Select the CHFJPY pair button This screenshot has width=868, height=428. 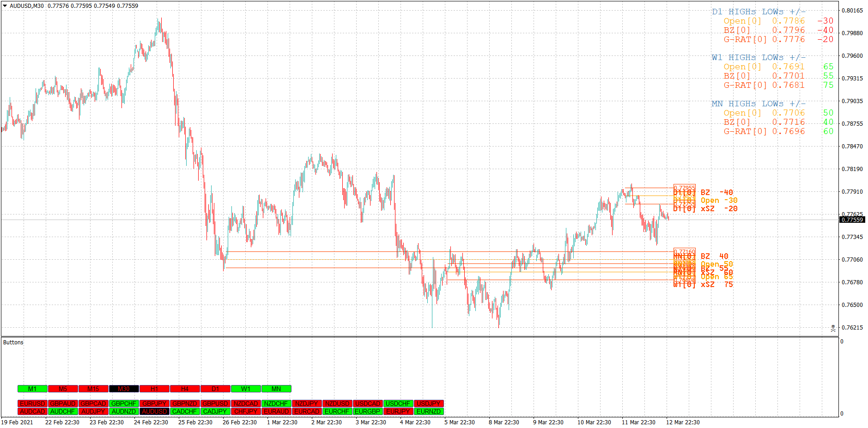(246, 411)
